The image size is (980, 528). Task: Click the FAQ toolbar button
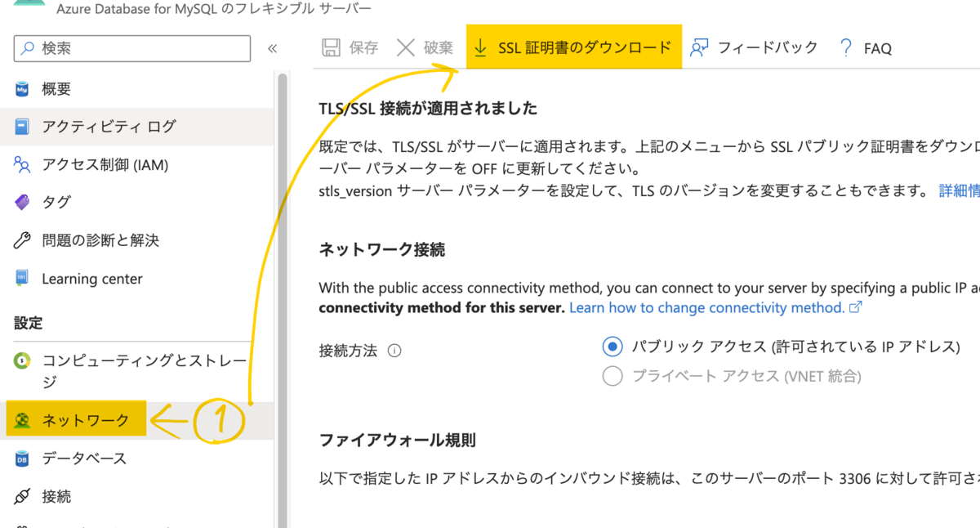click(x=866, y=48)
